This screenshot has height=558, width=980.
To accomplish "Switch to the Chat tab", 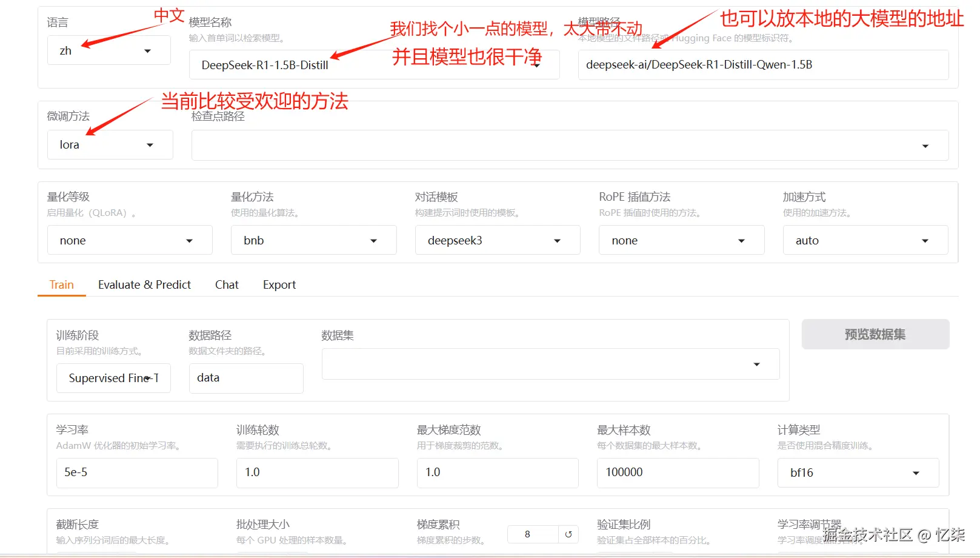I will [227, 284].
